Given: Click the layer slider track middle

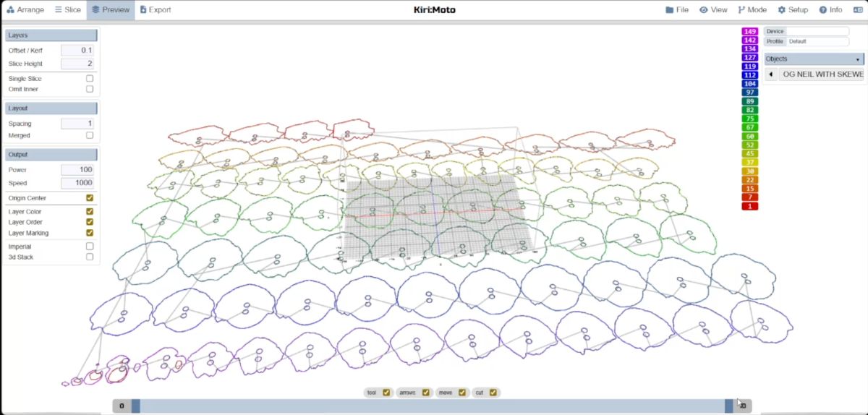Looking at the screenshot, I should pyautogui.click(x=432, y=406).
